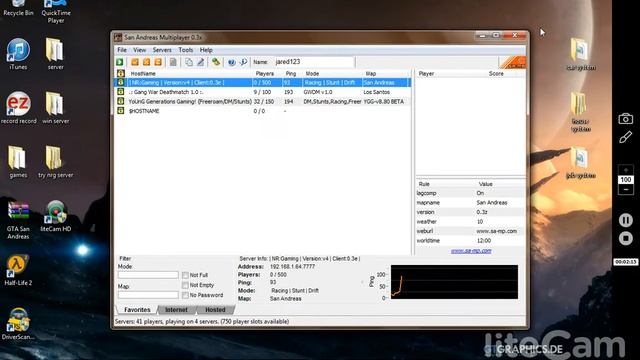640x360 pixels.
Task: Click the gray document page toolbar icon
Action: (x=173, y=62)
